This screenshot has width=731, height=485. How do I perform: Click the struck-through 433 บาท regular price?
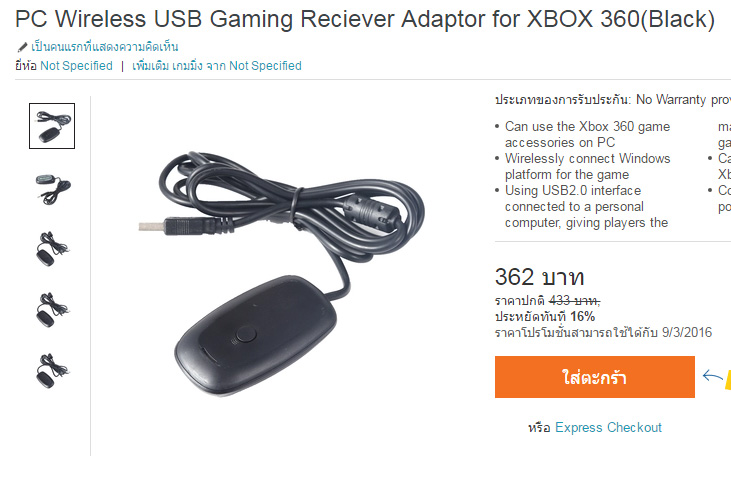click(x=574, y=301)
